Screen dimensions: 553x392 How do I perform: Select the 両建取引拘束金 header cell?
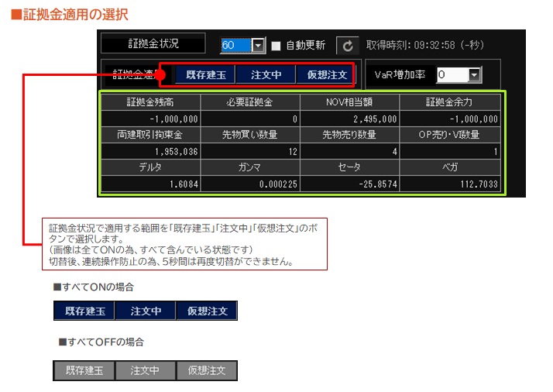150,135
